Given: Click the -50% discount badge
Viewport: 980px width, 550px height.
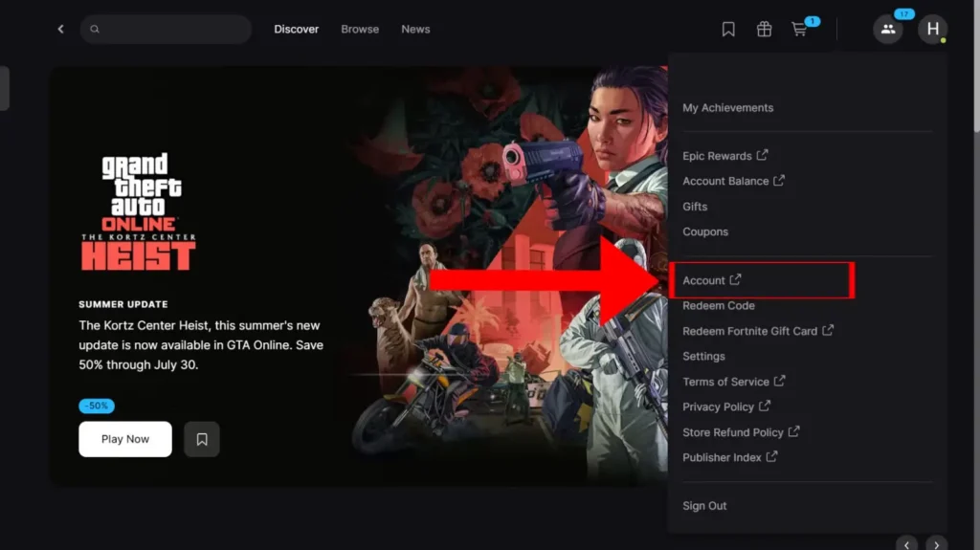Looking at the screenshot, I should coord(97,406).
